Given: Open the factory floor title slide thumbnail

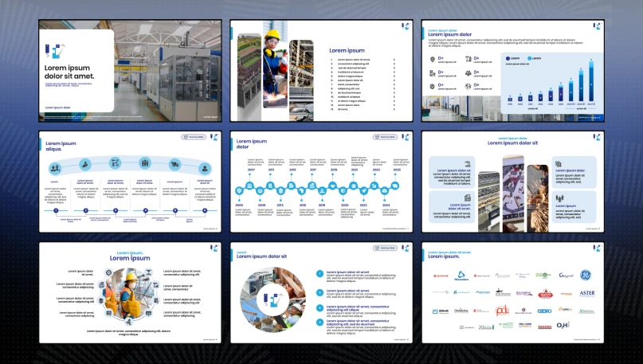Looking at the screenshot, I should tap(130, 71).
